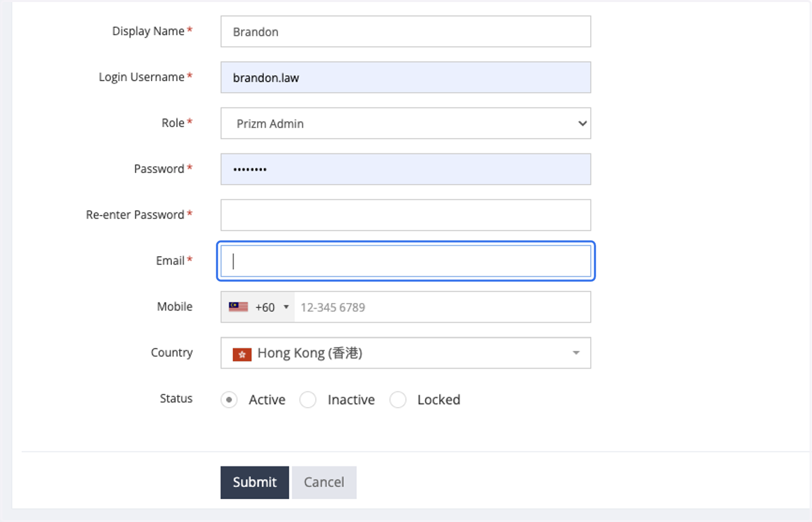
Task: Click the Password label text
Action: tap(159, 169)
